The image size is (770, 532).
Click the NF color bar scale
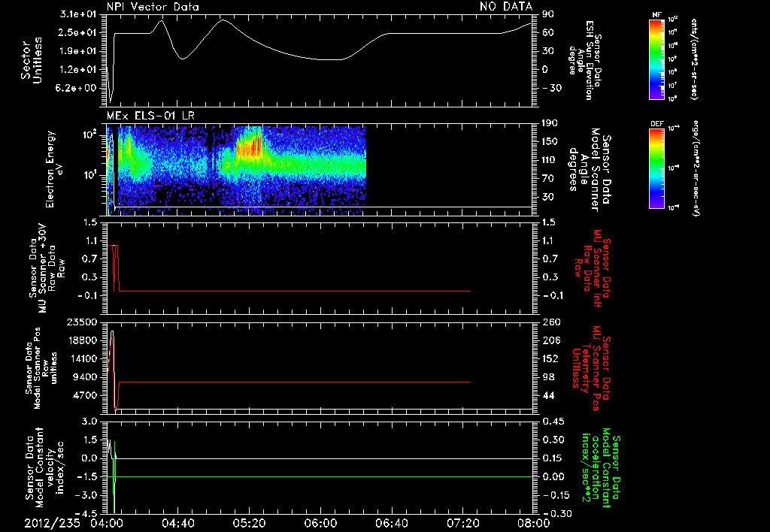656,59
